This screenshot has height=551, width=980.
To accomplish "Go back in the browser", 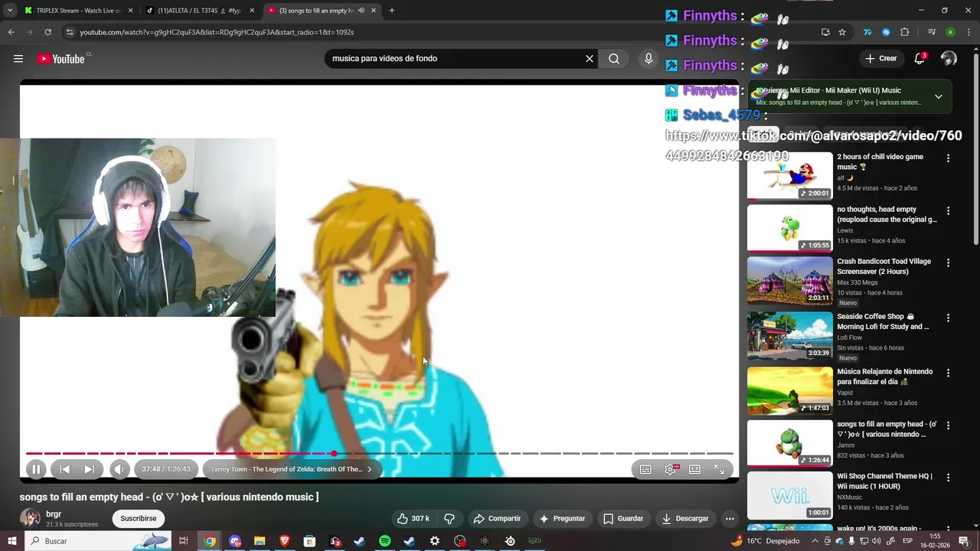I will [11, 32].
